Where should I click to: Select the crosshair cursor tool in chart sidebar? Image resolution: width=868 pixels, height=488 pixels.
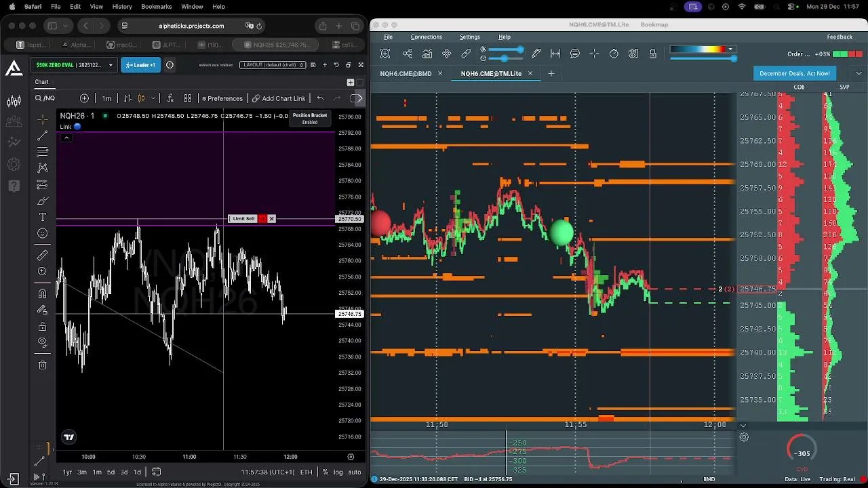[42, 120]
